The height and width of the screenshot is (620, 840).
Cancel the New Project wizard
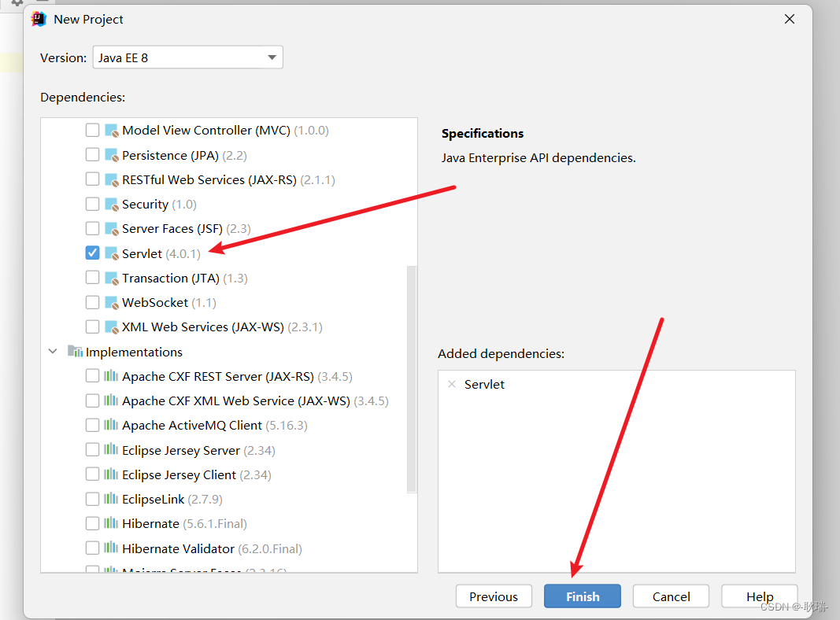point(671,596)
